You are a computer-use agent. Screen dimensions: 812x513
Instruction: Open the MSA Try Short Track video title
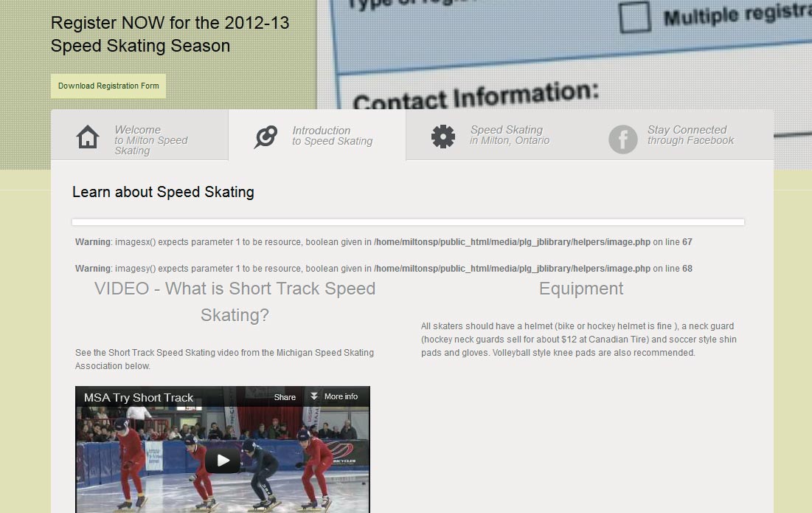(139, 397)
